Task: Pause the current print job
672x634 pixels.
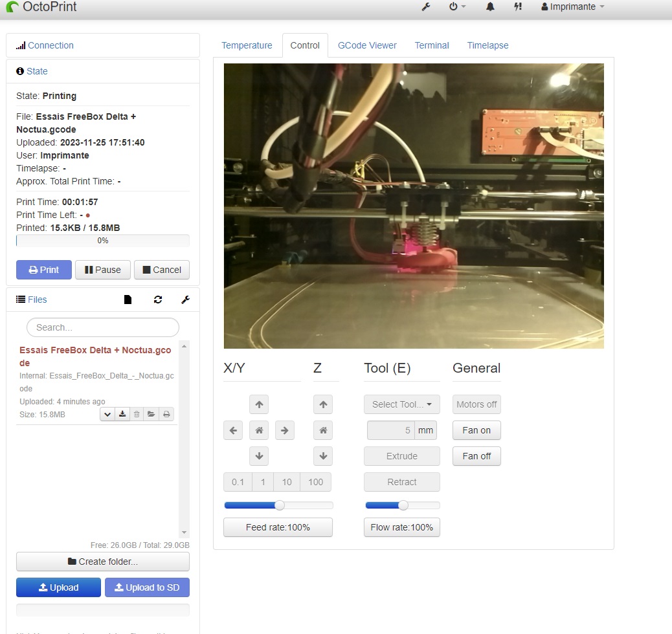Action: (x=102, y=270)
